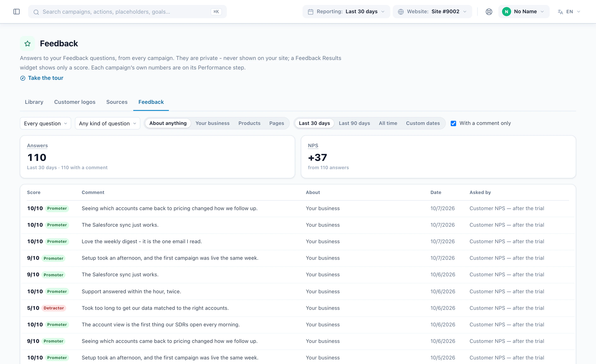Select 'Your business' filter
The height and width of the screenshot is (364, 596).
click(x=212, y=123)
